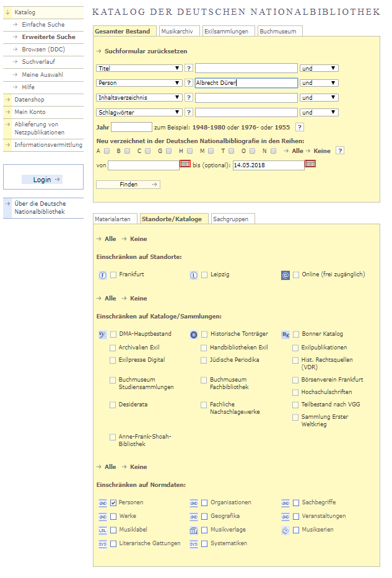This screenshot has width=392, height=578.
Task: Open Über die Deutsche Nationalbibliothek link
Action: point(40,208)
